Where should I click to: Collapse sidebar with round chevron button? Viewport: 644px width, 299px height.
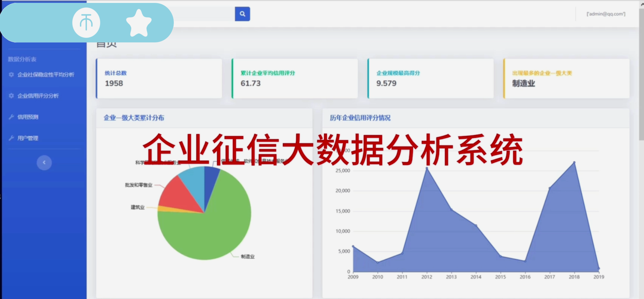(44, 163)
